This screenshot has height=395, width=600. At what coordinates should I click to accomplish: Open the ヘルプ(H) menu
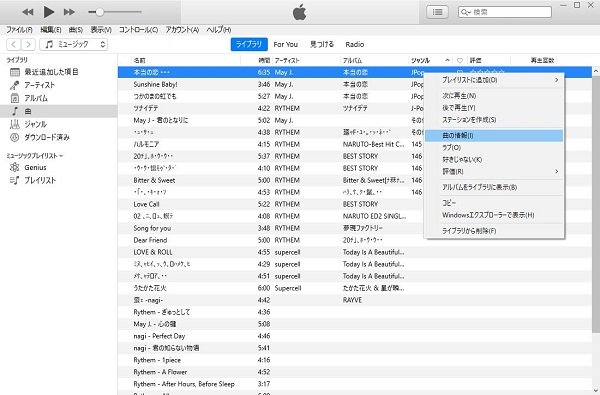218,29
